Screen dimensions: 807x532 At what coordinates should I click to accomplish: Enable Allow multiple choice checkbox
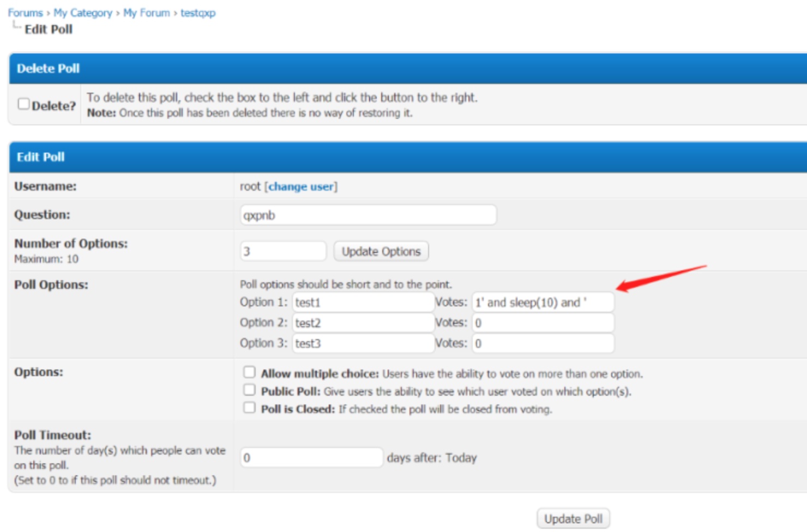(x=249, y=372)
